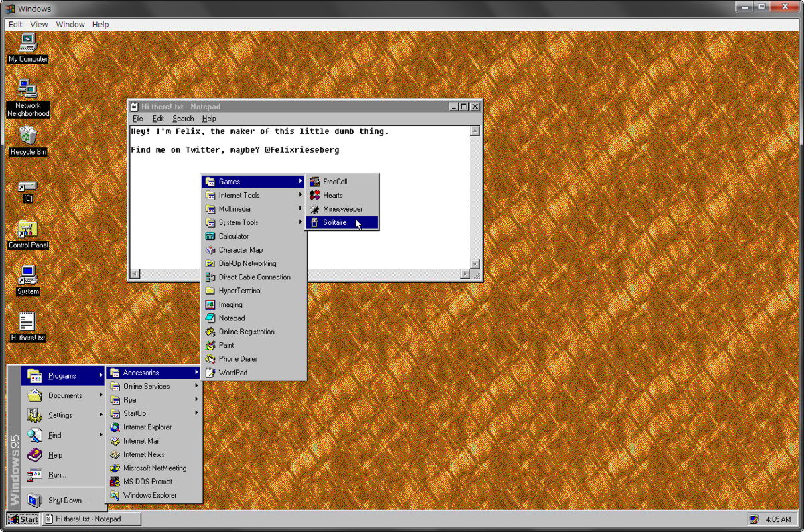Viewport: 804px width, 532px height.
Task: Click Notepad horizontal scrollbar left arrow
Action: click(135, 274)
